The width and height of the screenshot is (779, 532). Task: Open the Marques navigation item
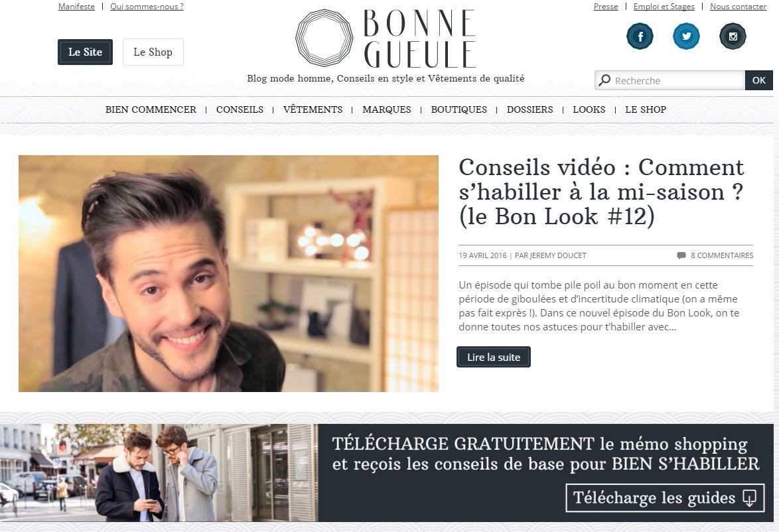click(387, 109)
